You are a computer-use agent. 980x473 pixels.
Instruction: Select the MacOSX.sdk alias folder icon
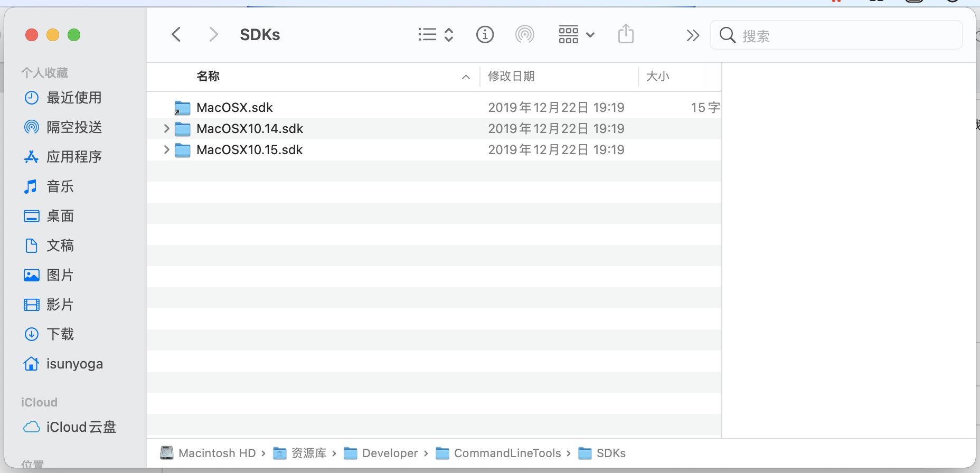[x=182, y=108]
